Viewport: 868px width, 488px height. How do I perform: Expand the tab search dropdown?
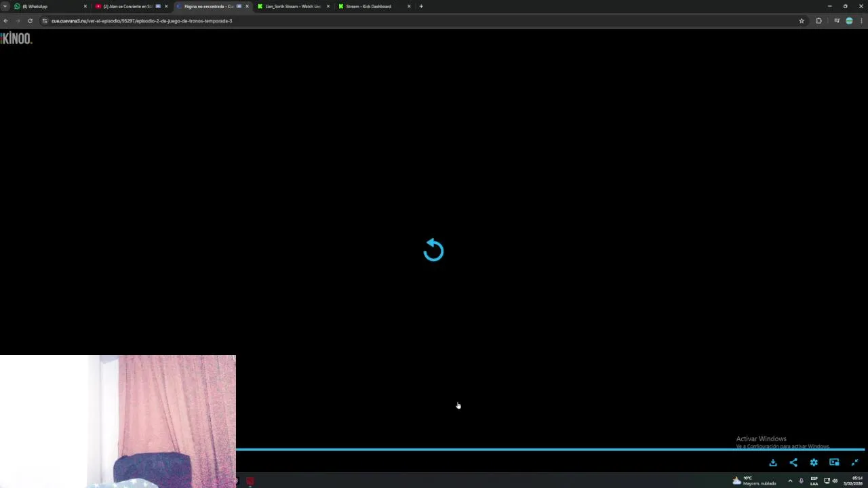(x=5, y=6)
